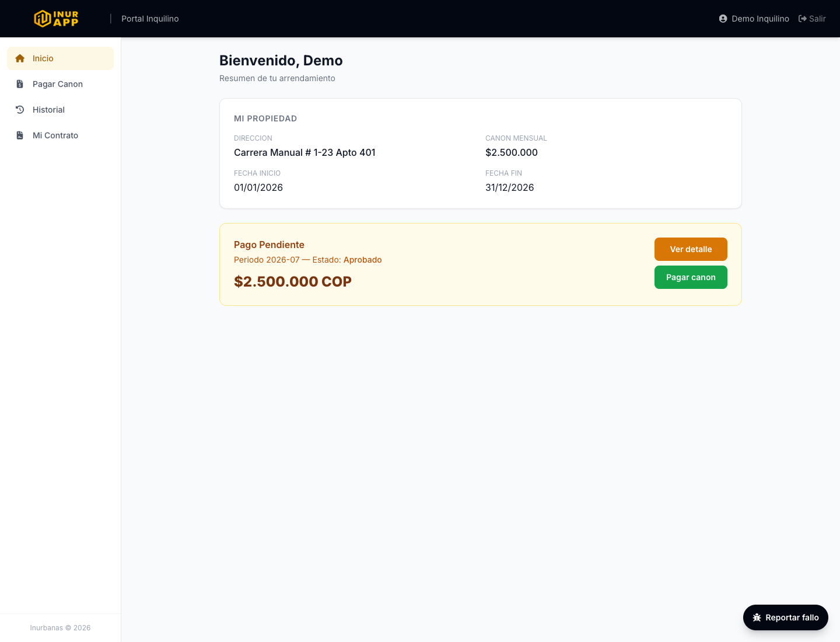Click the home icon beside Inicio
Viewport: 840px width, 642px height.
pyautogui.click(x=20, y=58)
